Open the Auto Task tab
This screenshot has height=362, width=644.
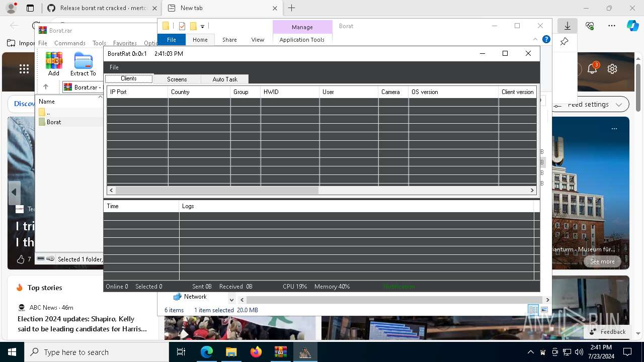[x=224, y=79]
